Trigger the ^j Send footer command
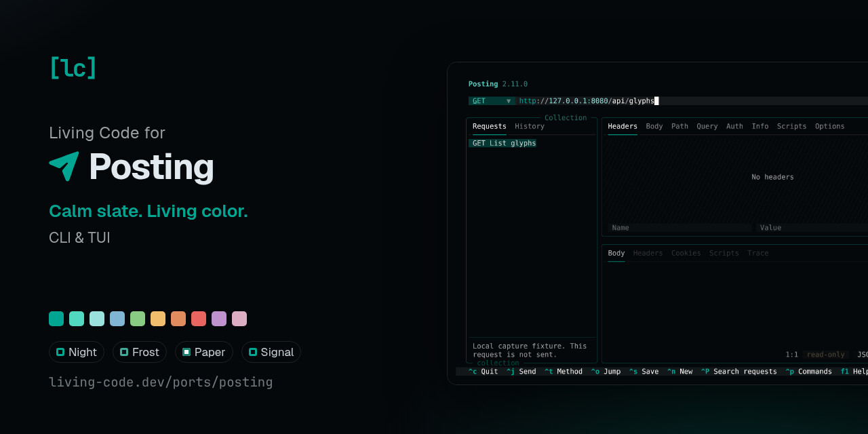This screenshot has height=434, width=868. point(521,372)
